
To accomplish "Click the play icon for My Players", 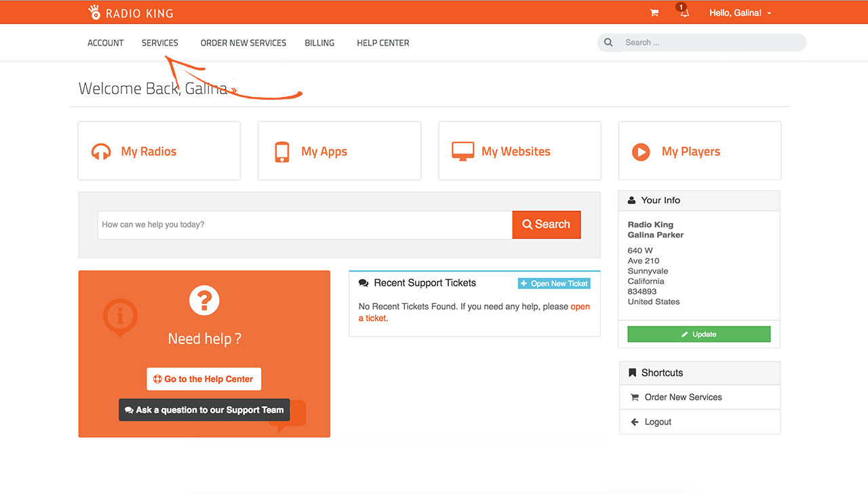I will (641, 151).
